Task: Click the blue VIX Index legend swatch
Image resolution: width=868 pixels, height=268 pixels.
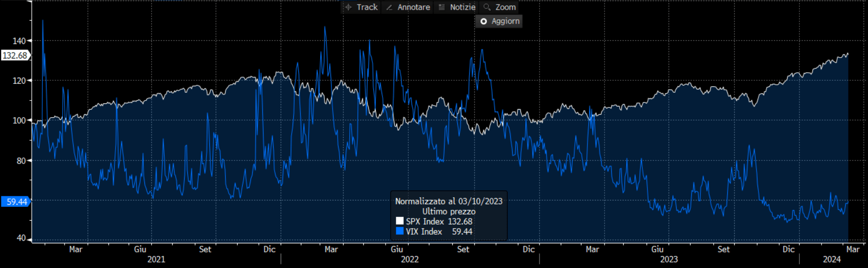Action: tap(400, 231)
